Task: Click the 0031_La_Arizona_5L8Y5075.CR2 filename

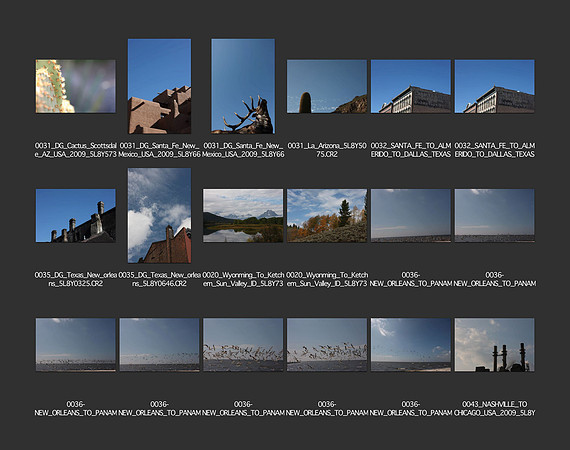Action: (x=327, y=150)
